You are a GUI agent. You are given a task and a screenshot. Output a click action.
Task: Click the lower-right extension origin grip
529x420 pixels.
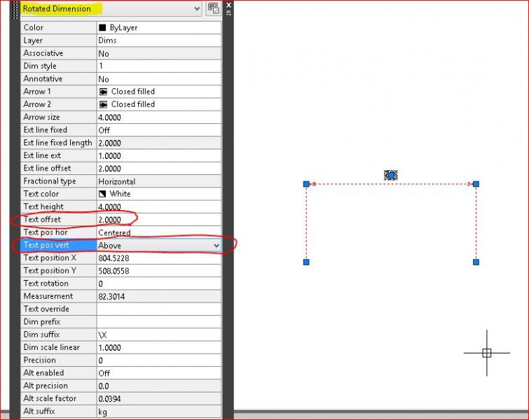(x=476, y=262)
